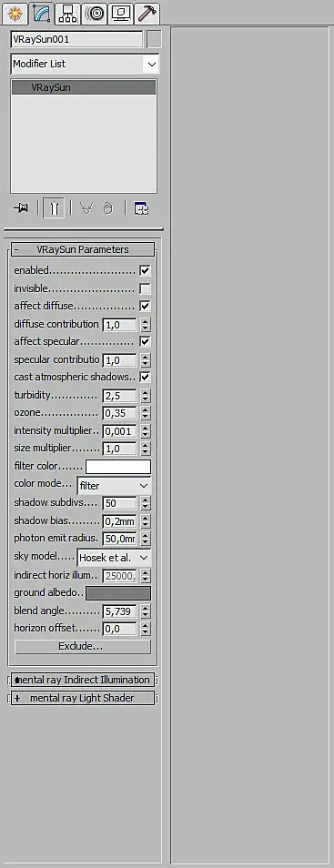Screen dimensions: 334x868
Task: Open the Display panel tab
Action: (x=121, y=13)
